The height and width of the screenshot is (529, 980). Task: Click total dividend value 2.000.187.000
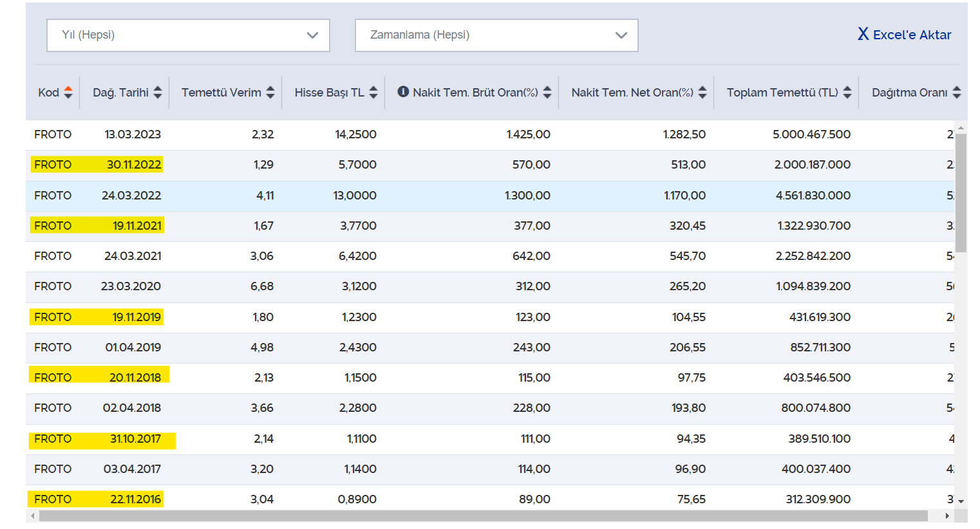(x=813, y=165)
